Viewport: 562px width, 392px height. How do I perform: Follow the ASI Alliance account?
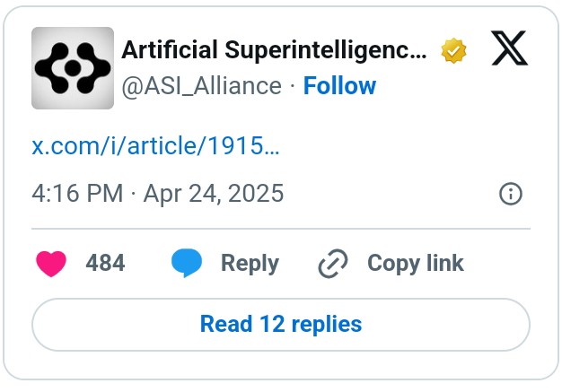point(339,86)
